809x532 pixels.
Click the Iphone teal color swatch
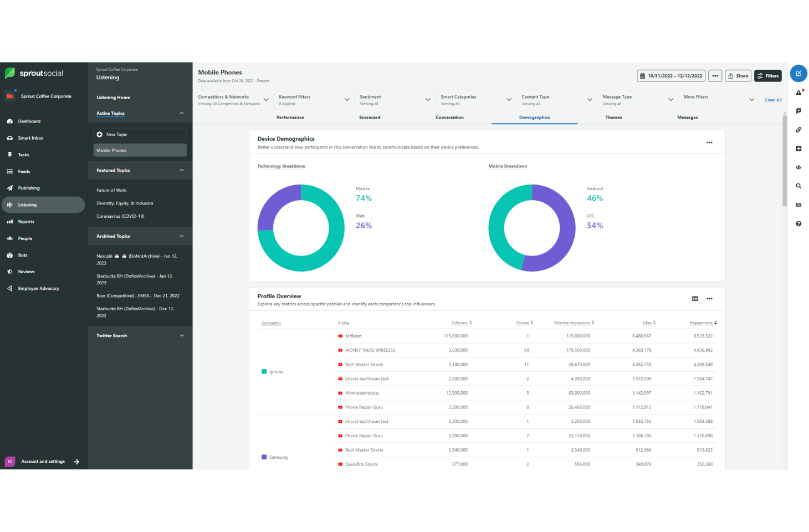[264, 372]
